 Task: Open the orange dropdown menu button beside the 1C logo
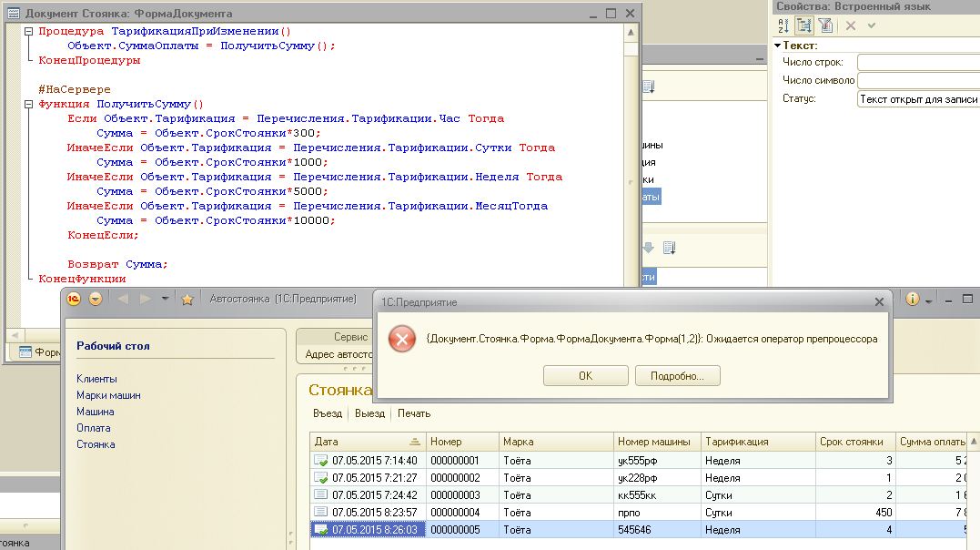click(96, 299)
